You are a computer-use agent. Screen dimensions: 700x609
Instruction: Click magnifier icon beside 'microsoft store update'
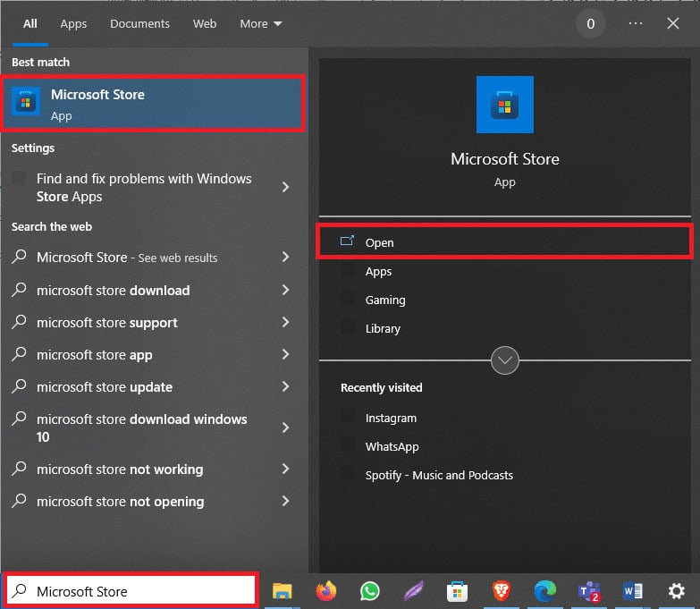(x=19, y=386)
